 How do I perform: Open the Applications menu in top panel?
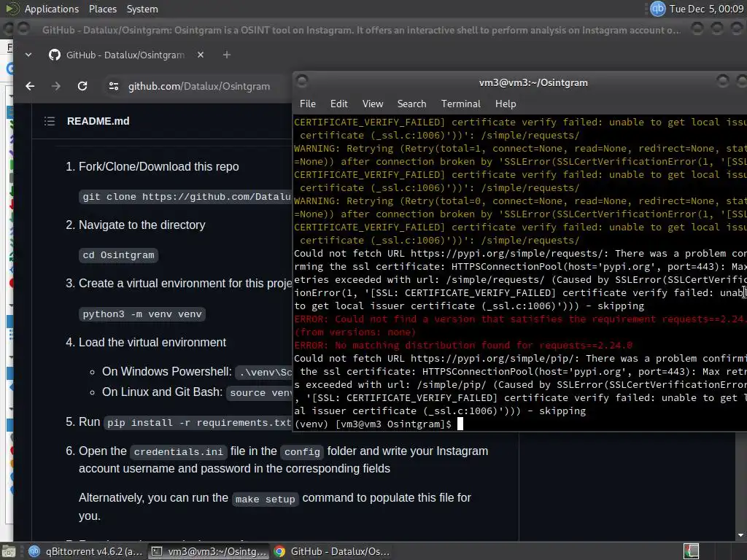(x=52, y=9)
